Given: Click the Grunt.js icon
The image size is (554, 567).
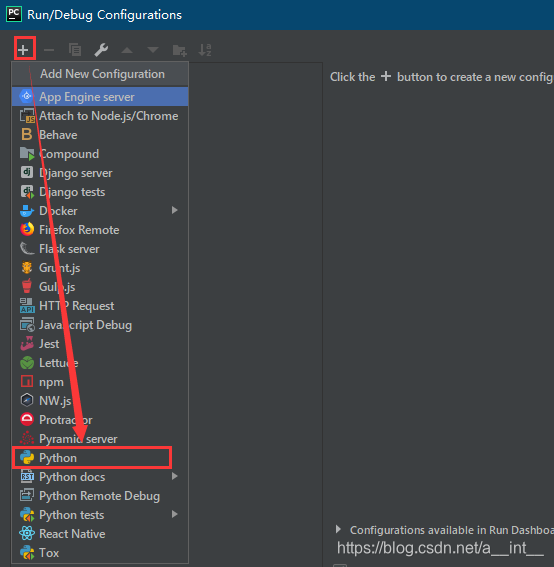Looking at the screenshot, I should 27,268.
